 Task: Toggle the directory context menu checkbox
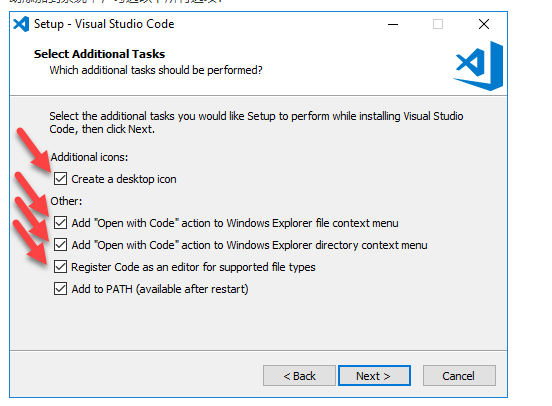pyautogui.click(x=61, y=245)
